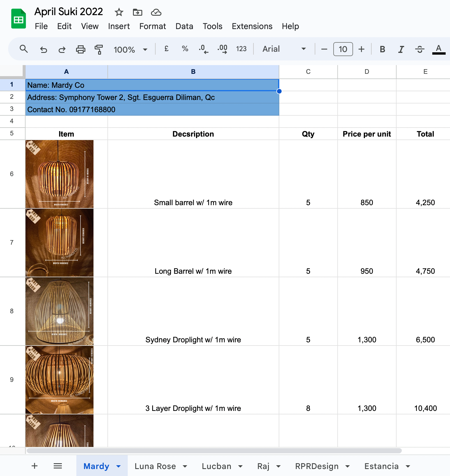450x476 pixels.
Task: Check the cloud save status icon
Action: 156,12
